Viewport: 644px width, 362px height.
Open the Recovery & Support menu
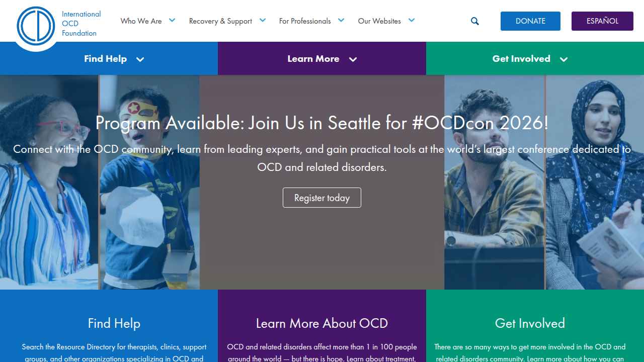point(220,21)
